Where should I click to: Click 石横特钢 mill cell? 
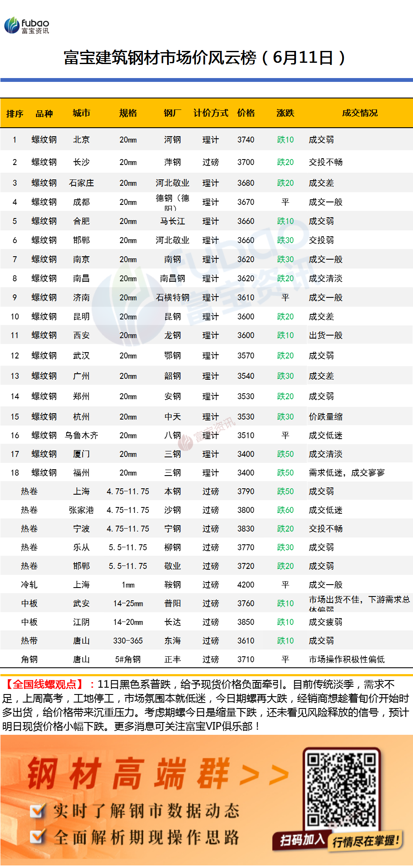[x=173, y=297]
